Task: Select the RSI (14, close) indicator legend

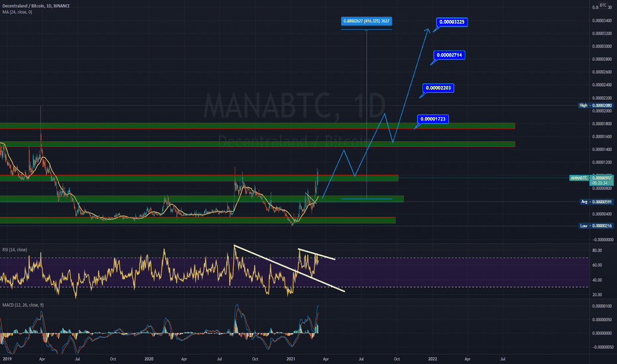Action: pos(15,250)
